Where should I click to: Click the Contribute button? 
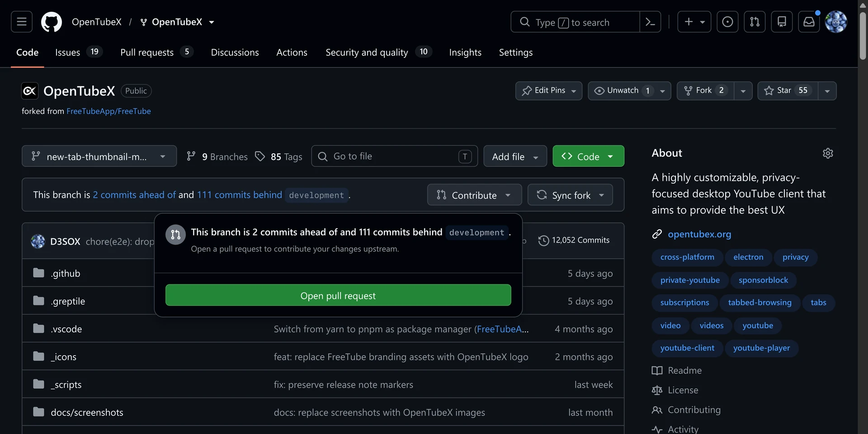[x=474, y=195]
